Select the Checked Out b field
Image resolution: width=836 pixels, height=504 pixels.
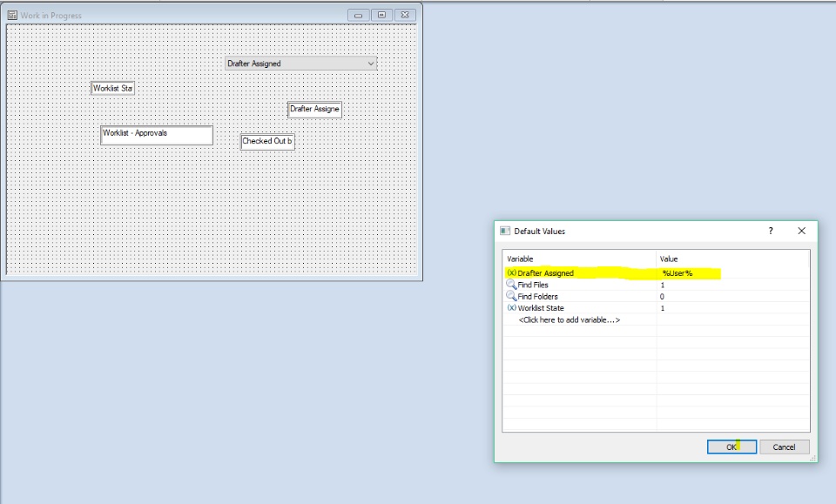267,141
